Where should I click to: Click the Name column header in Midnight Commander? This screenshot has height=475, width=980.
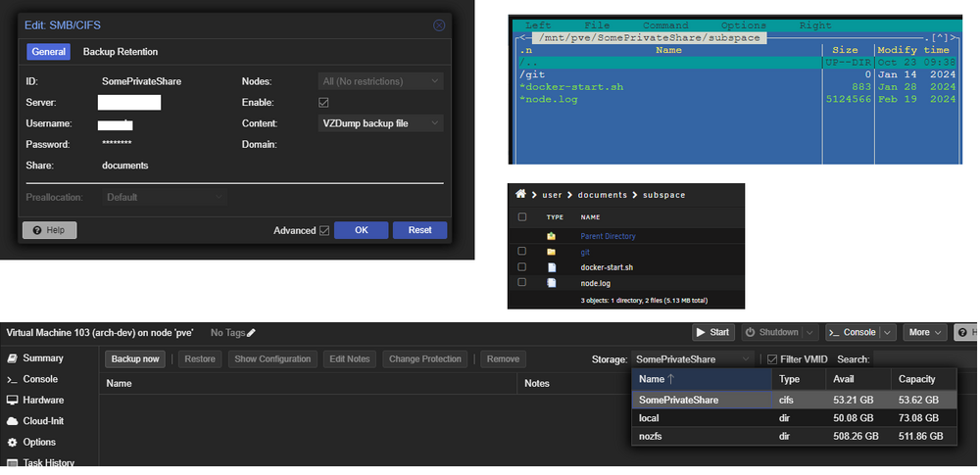click(668, 50)
